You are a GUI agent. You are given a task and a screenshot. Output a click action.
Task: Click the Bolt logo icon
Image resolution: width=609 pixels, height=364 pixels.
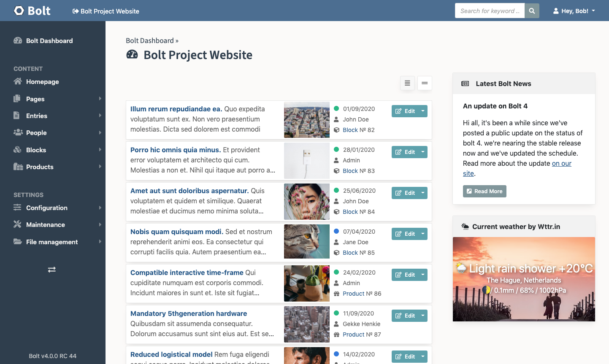pos(19,11)
